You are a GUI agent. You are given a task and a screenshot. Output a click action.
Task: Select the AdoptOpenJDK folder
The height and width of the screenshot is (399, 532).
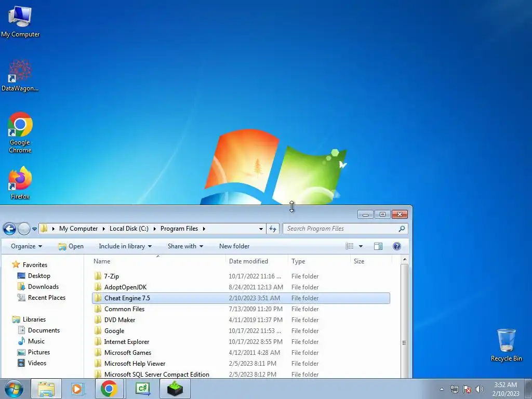point(241,287)
